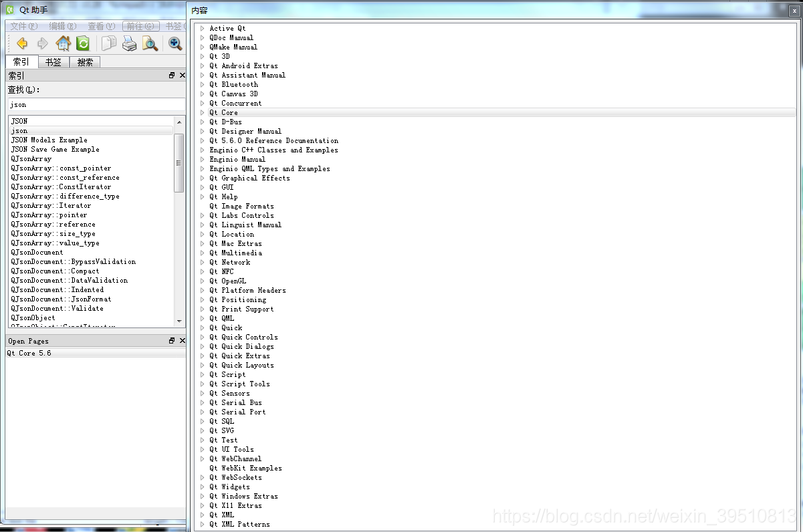Zoom in with the plus magnifier icon
Image resolution: width=803 pixels, height=532 pixels.
pyautogui.click(x=175, y=43)
